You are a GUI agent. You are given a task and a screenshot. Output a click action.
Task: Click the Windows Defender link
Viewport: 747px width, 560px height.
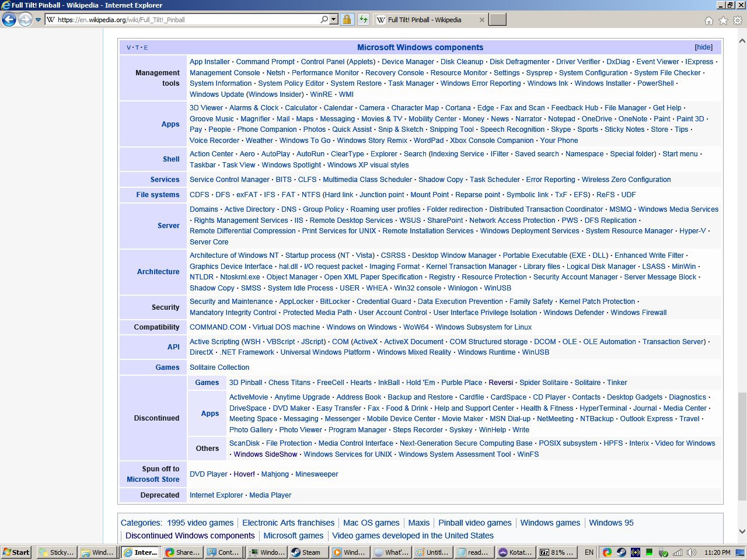coord(574,313)
